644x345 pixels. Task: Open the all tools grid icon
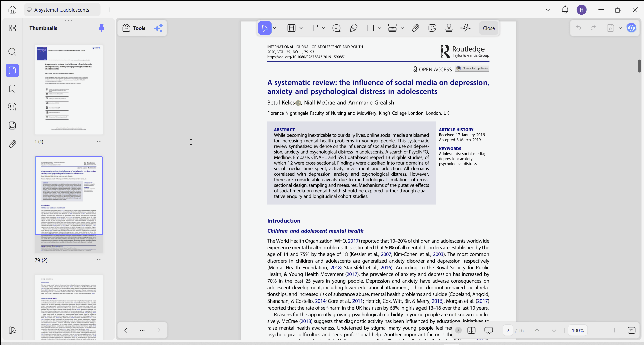click(x=12, y=28)
